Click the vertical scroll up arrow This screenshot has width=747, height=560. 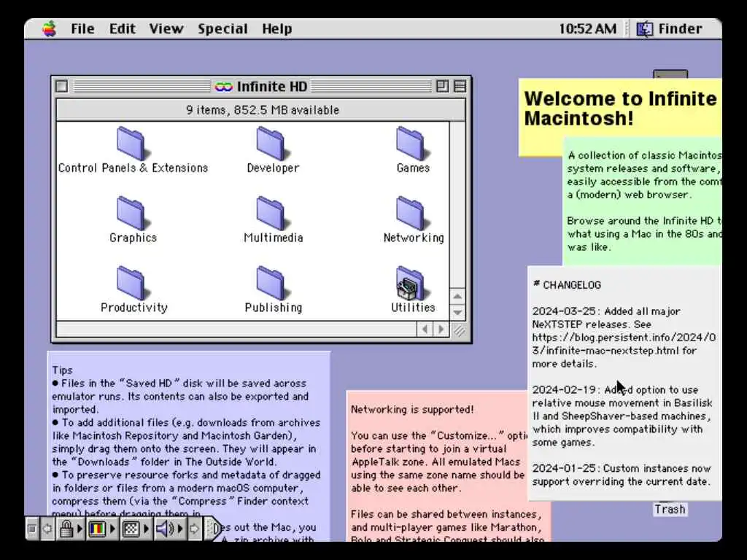[x=457, y=297]
